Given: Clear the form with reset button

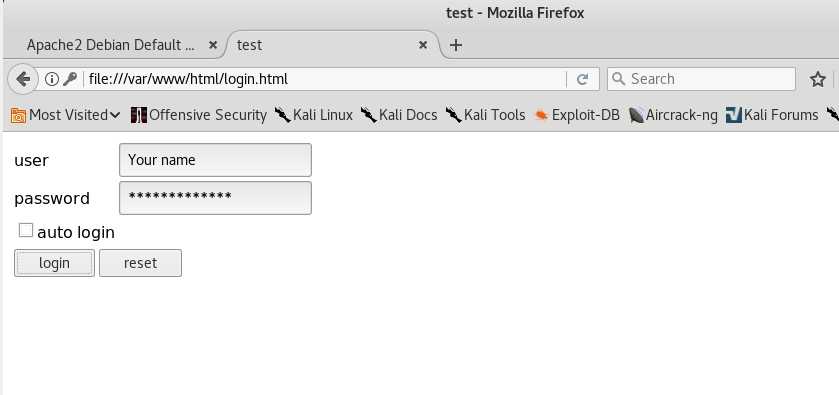Looking at the screenshot, I should [x=140, y=263].
